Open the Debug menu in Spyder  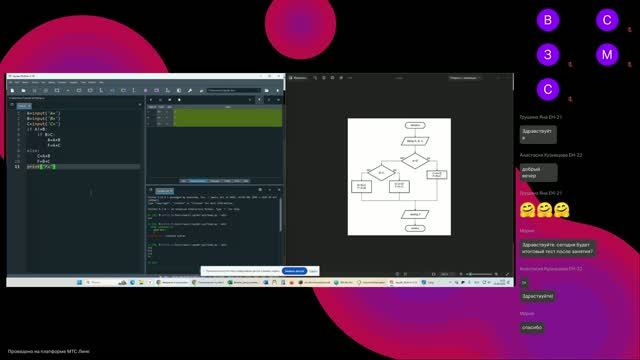51,82
